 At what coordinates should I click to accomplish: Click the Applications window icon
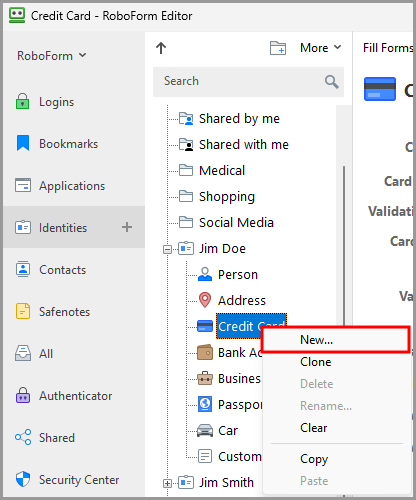click(23, 185)
